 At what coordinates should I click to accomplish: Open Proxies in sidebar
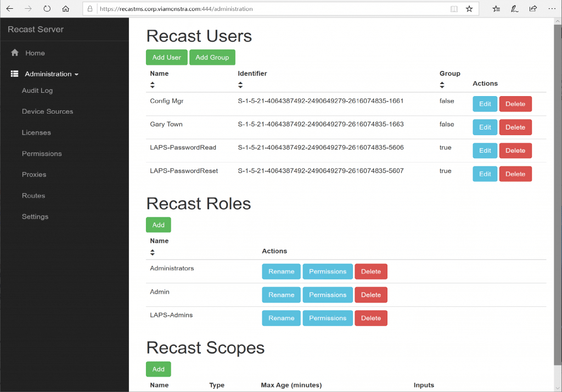pyautogui.click(x=34, y=175)
